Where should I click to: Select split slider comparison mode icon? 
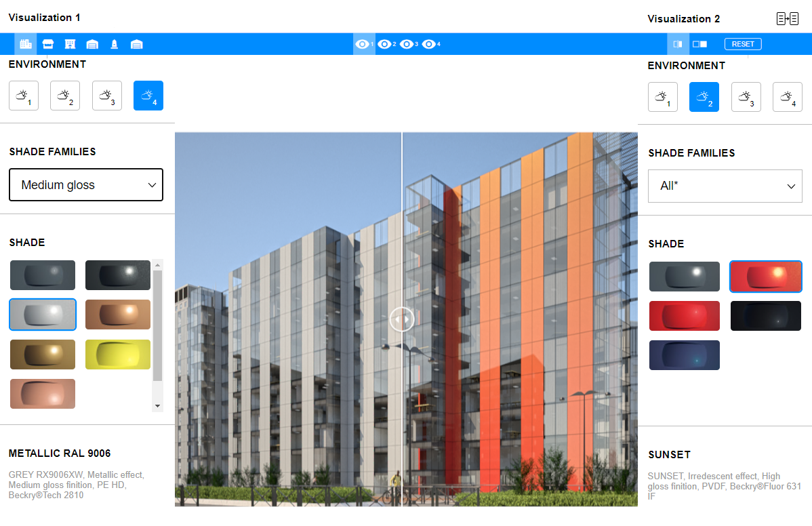click(678, 44)
